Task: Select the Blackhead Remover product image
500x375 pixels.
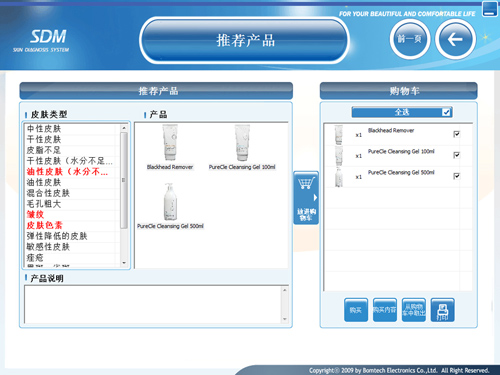Action: (170, 143)
